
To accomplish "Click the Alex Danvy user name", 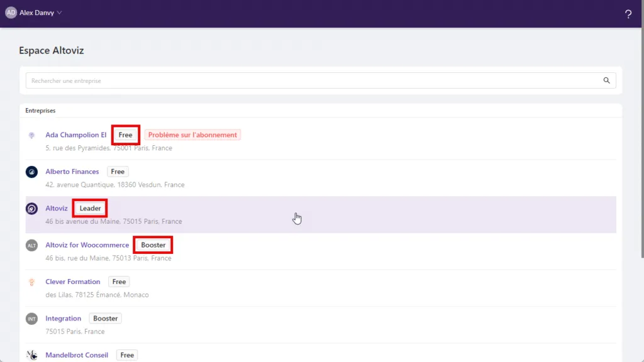I will point(36,13).
